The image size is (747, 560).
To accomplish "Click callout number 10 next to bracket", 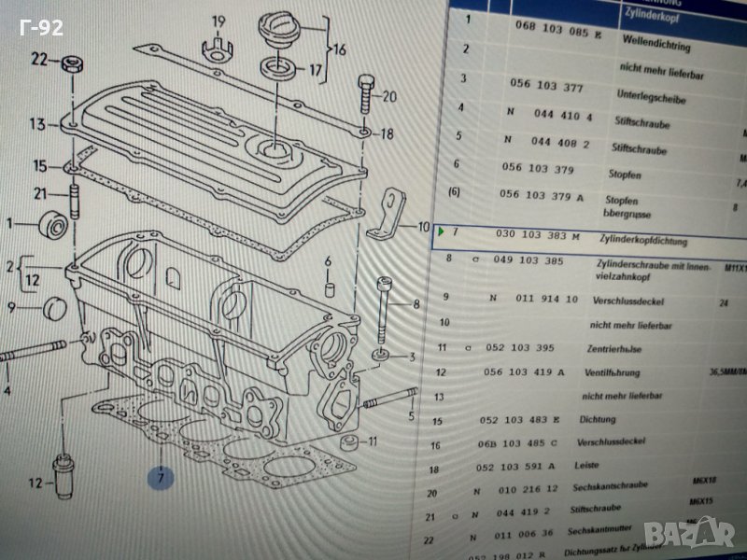I will tap(423, 227).
